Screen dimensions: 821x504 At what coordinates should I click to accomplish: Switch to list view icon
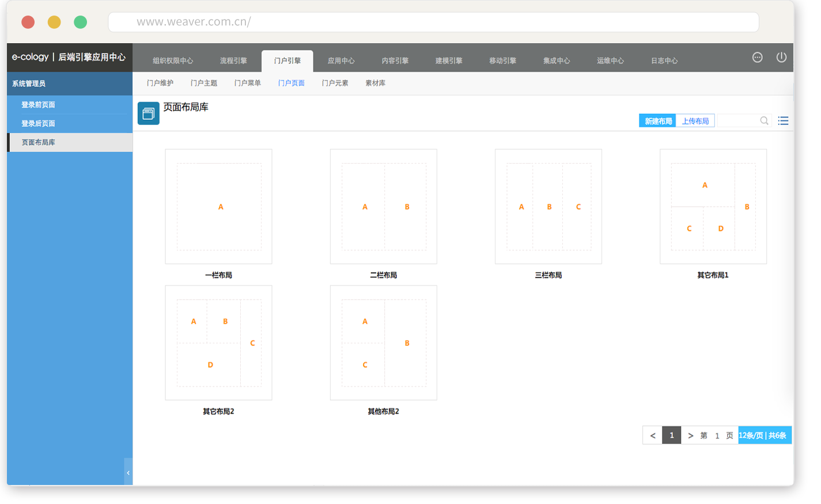pyautogui.click(x=783, y=121)
